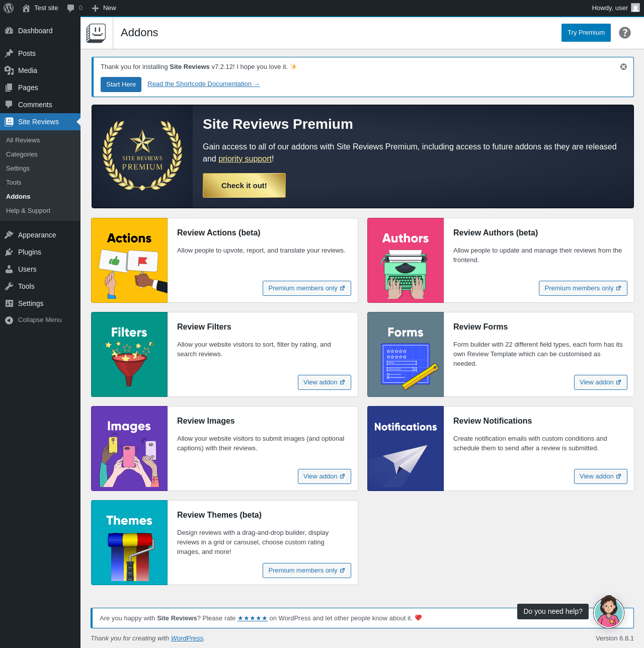Open the WordPress footer link
This screenshot has height=648, width=644.
(x=187, y=638)
